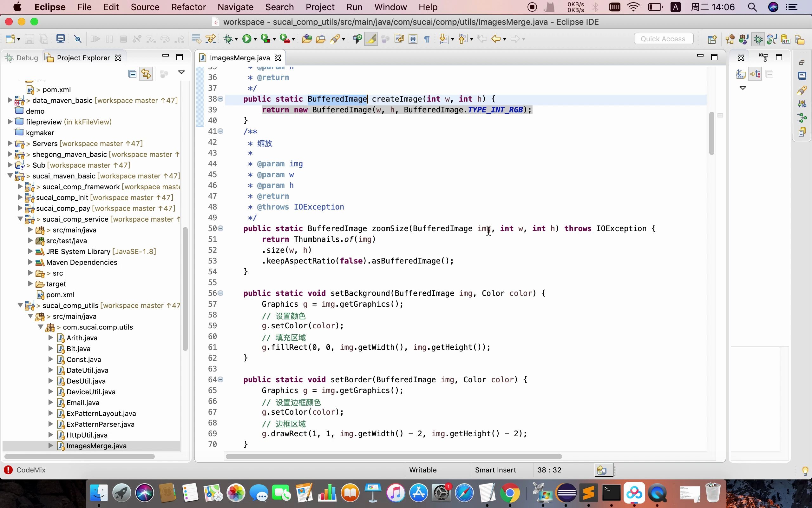This screenshot has width=812, height=508.
Task: Open Terminal from the Dock
Action: (x=611, y=493)
